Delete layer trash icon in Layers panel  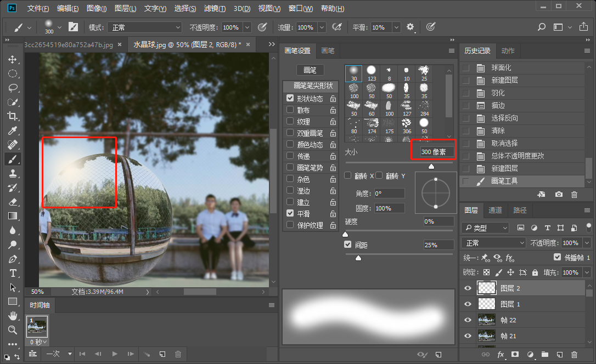coord(575,355)
